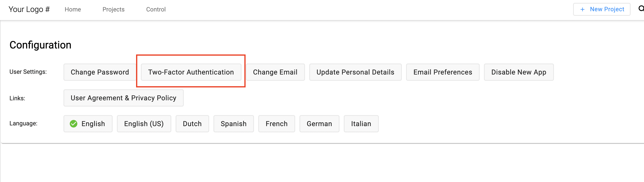Open the Change Password option

(100, 72)
